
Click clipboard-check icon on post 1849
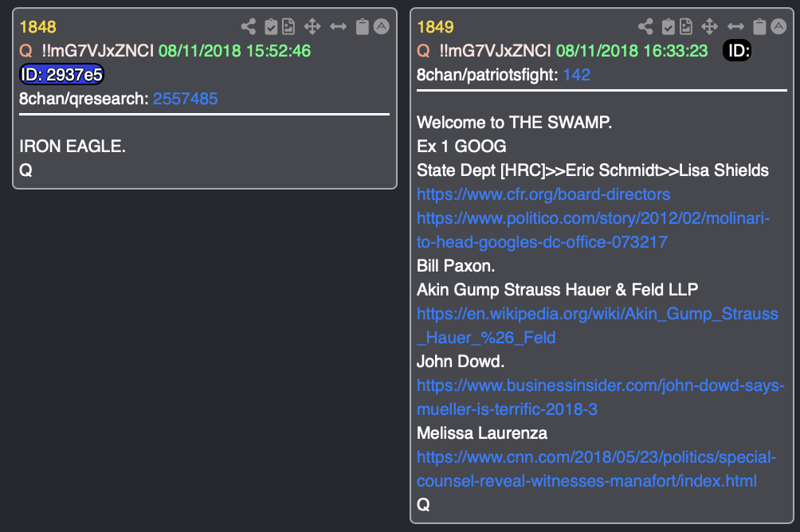(x=669, y=26)
